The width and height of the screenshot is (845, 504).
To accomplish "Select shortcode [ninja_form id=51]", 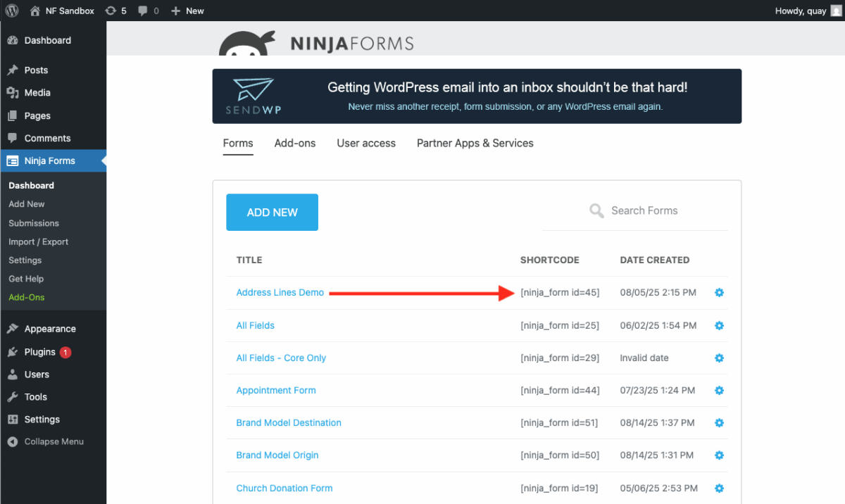I will coord(559,423).
